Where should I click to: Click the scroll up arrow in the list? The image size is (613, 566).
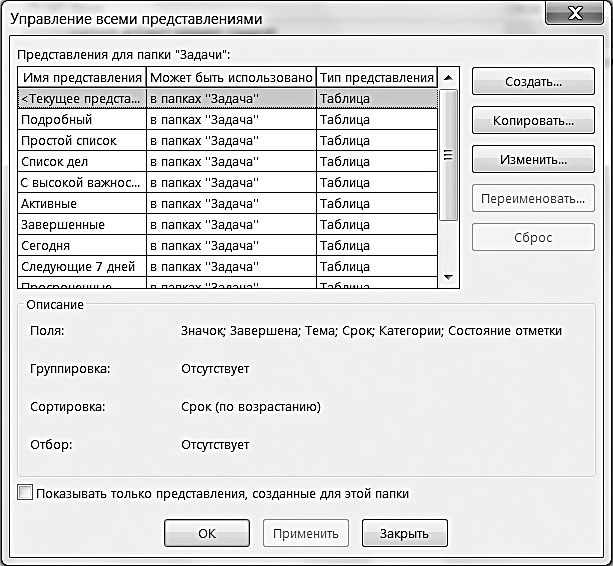point(448,78)
